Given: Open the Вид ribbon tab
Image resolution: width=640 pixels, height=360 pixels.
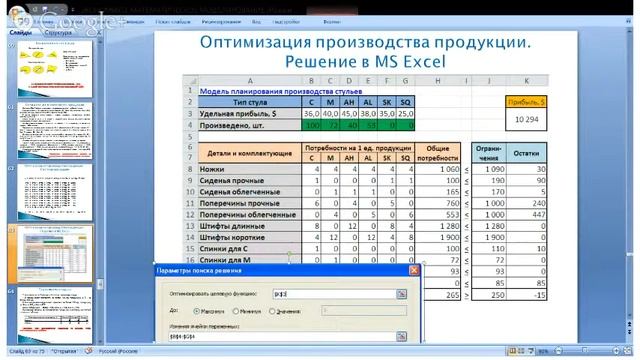Looking at the screenshot, I should (256, 22).
